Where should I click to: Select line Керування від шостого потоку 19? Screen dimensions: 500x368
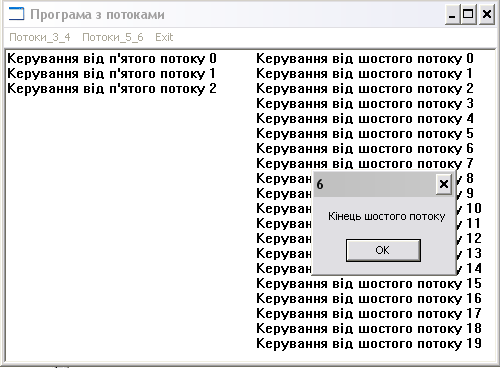point(369,344)
